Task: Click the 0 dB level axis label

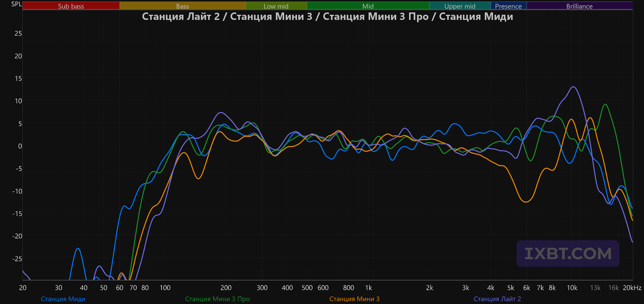Action: [20, 146]
